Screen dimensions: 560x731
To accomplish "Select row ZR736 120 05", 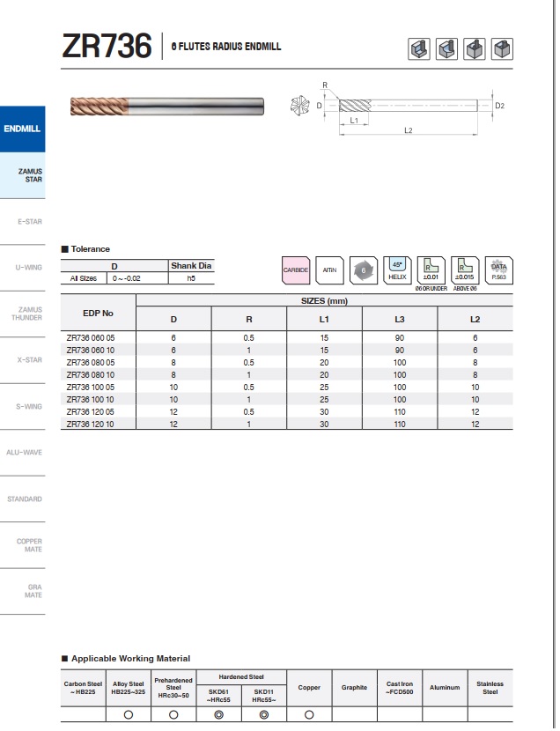I will coord(286,411).
